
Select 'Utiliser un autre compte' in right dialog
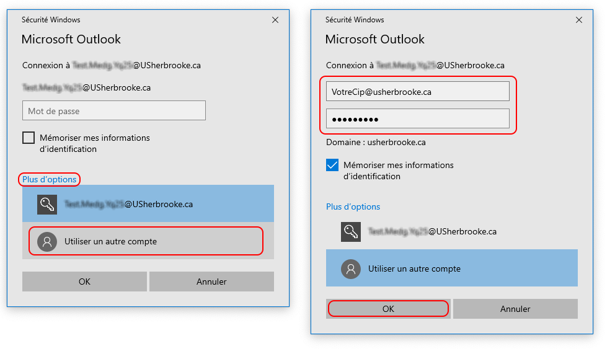click(x=451, y=269)
